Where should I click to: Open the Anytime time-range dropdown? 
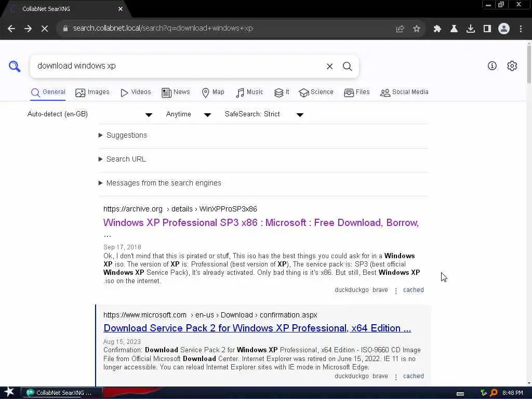point(189,114)
